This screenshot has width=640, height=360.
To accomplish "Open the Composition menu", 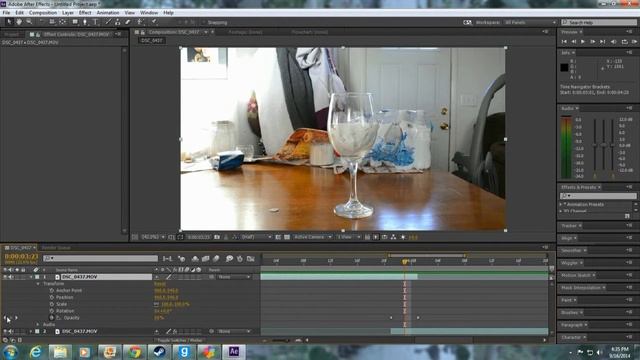I will pyautogui.click(x=43, y=13).
